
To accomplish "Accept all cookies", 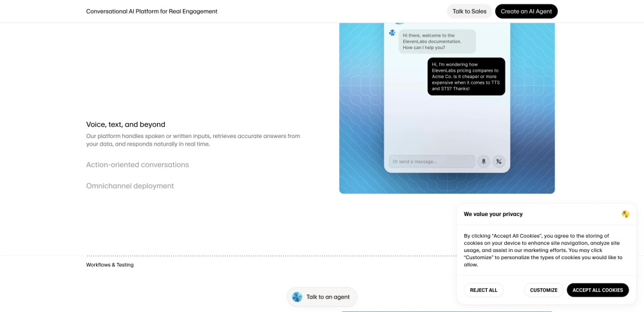I will [598, 290].
